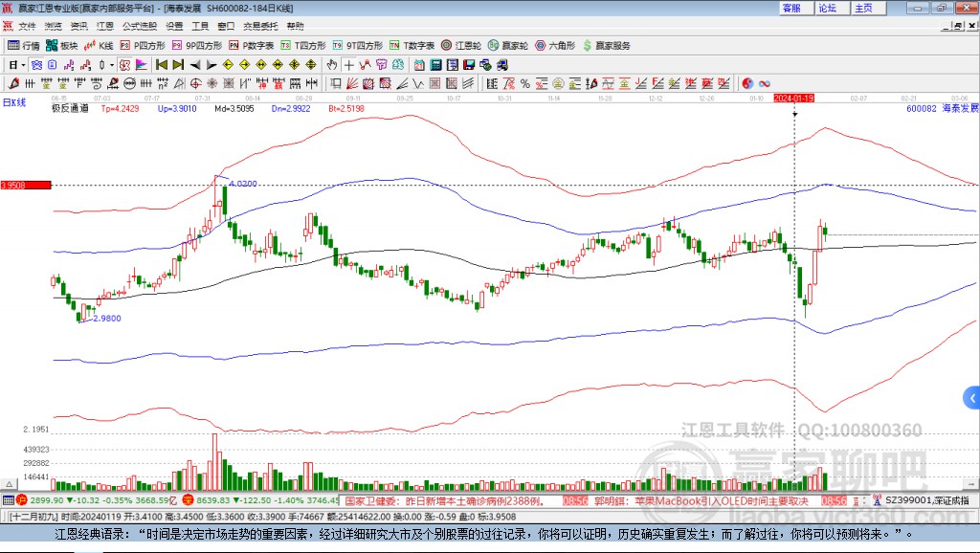Click the red 3.9508 price tag
The height and width of the screenshot is (553, 980).
26,186
